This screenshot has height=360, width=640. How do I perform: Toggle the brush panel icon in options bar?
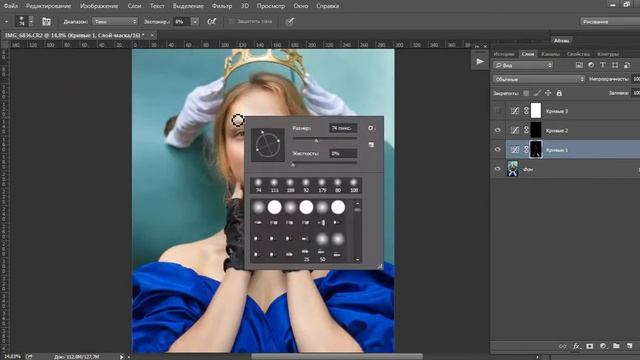(47, 22)
